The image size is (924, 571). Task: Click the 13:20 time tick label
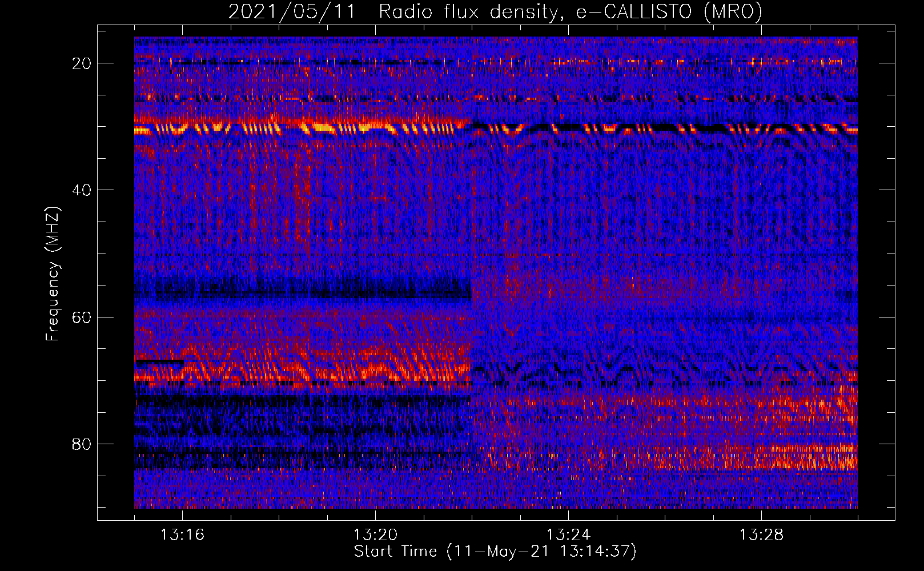coord(375,535)
